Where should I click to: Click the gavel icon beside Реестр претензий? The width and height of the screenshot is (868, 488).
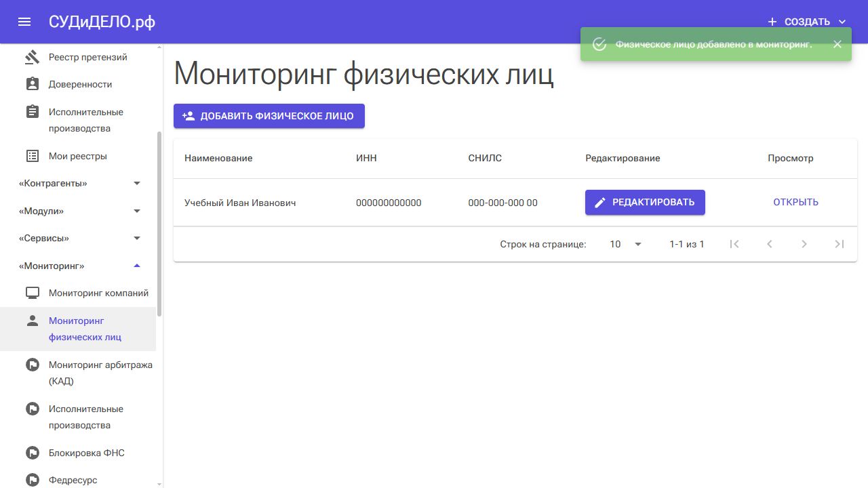click(33, 57)
